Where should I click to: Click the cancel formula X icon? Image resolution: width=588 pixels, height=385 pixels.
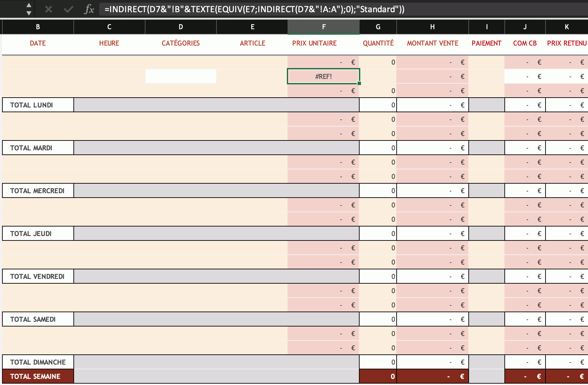point(49,9)
